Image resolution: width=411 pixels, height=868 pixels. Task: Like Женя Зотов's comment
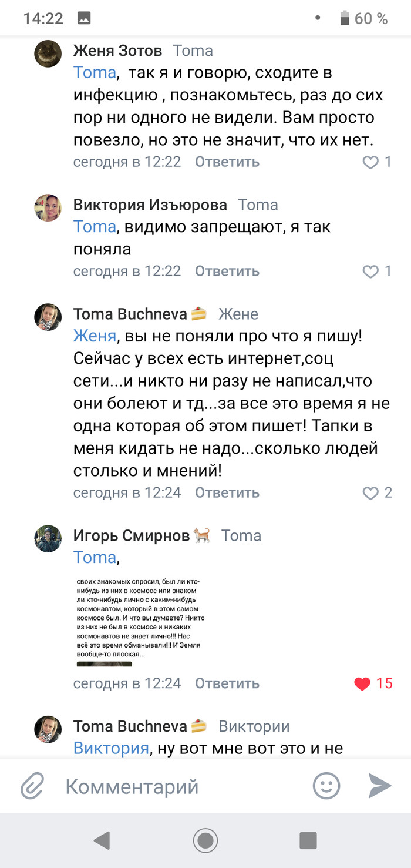[x=370, y=162]
